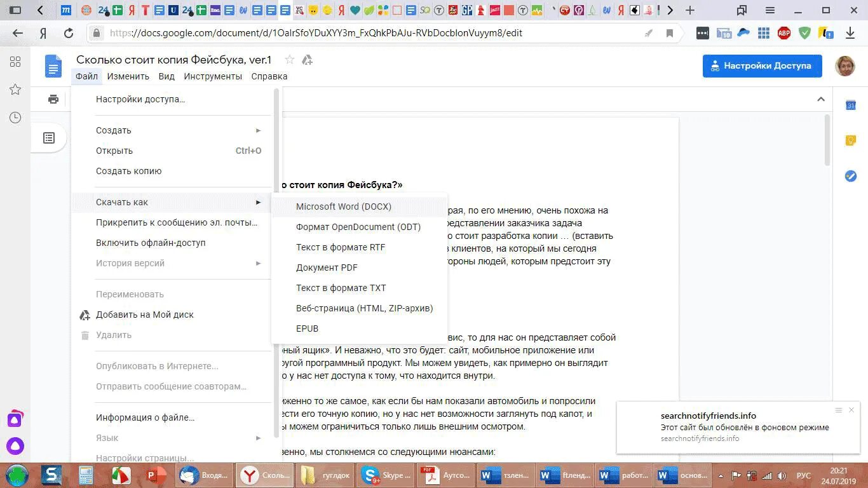Reload the page with refresh icon
The image size is (868, 488).
point(69,33)
